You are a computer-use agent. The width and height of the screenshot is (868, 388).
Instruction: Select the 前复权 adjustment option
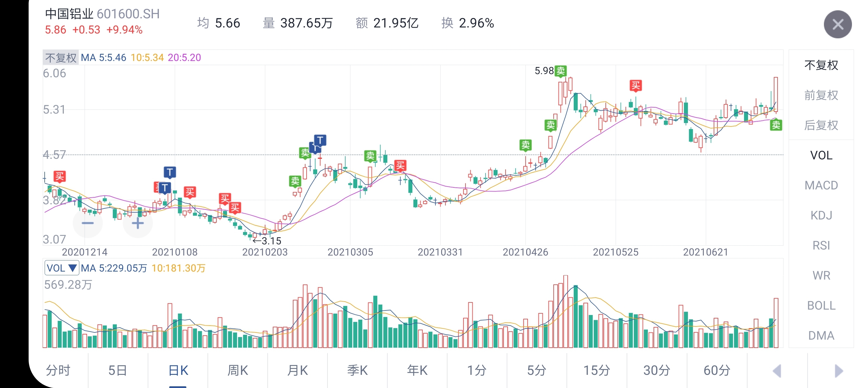point(821,95)
